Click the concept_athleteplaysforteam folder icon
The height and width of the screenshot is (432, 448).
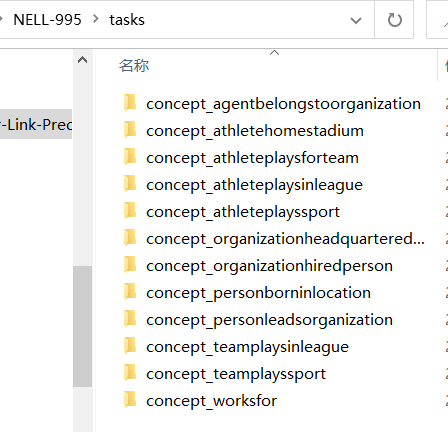tap(130, 156)
